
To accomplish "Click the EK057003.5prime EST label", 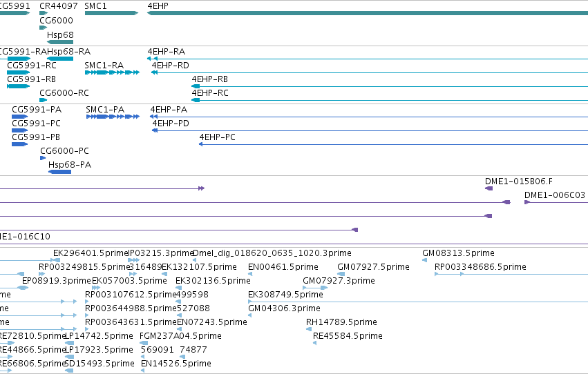I will pyautogui.click(x=129, y=281).
